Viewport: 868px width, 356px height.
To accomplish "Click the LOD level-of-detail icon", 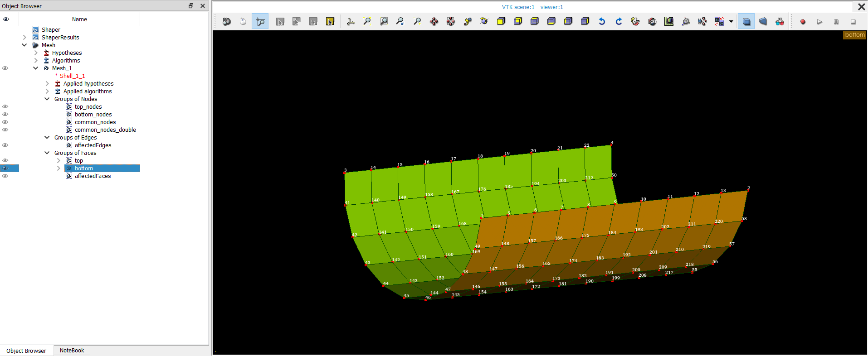I will pos(652,21).
